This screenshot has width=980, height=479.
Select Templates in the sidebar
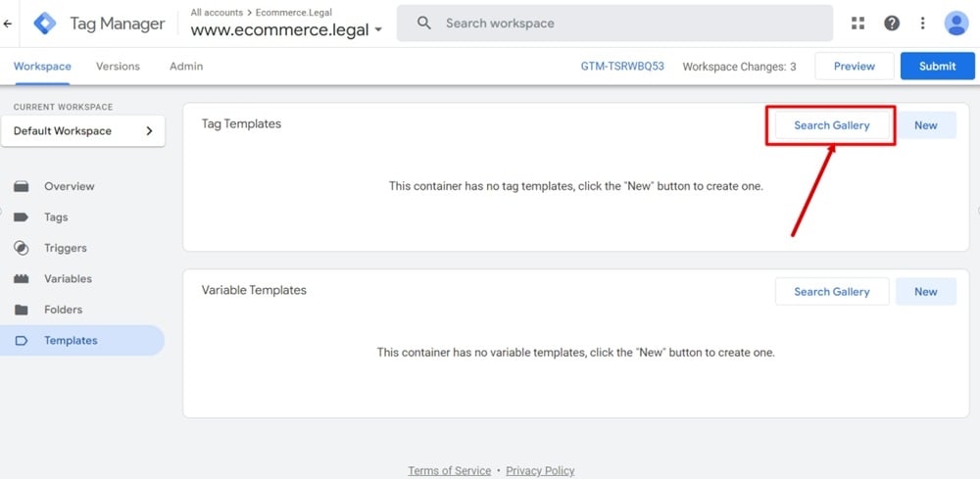pyautogui.click(x=82, y=340)
